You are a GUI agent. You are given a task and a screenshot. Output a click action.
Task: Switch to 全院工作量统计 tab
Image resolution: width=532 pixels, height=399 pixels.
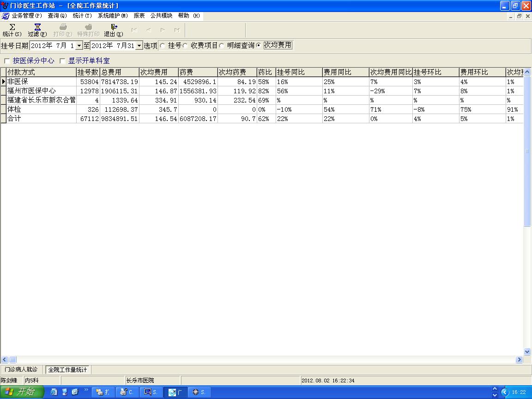coord(67,369)
